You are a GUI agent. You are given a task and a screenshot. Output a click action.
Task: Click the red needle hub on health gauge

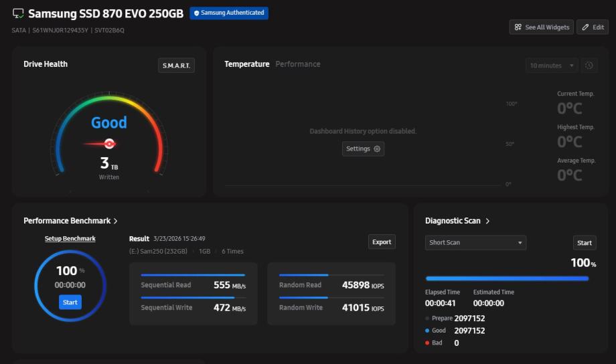(109, 144)
